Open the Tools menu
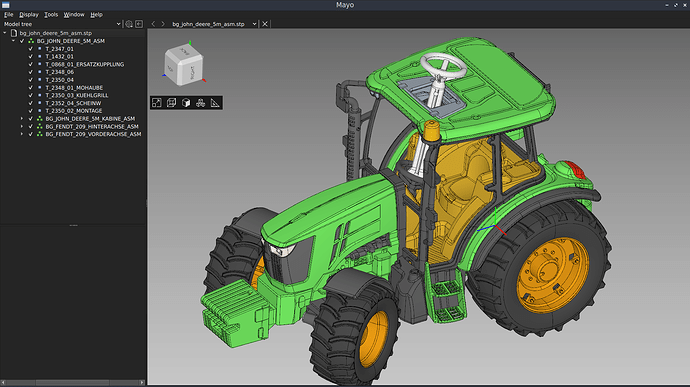The width and height of the screenshot is (690, 387). (x=51, y=15)
